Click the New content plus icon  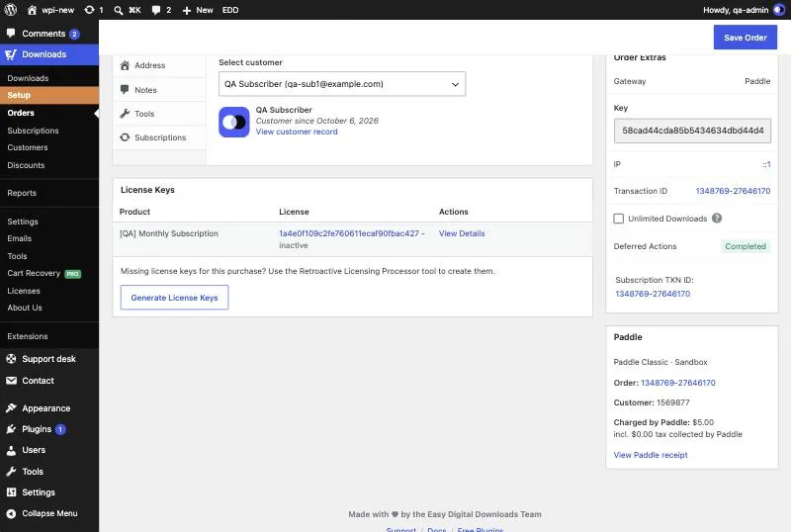(187, 10)
